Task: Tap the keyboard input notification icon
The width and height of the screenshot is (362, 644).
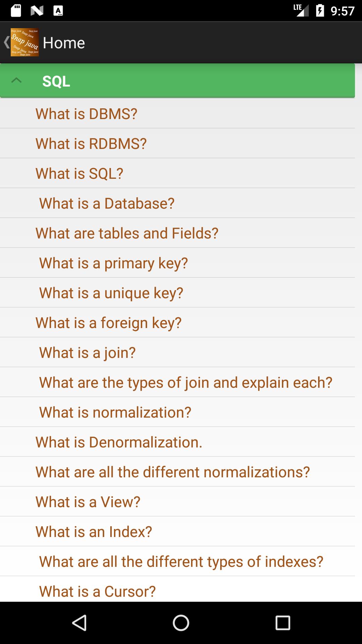Action: (x=58, y=11)
